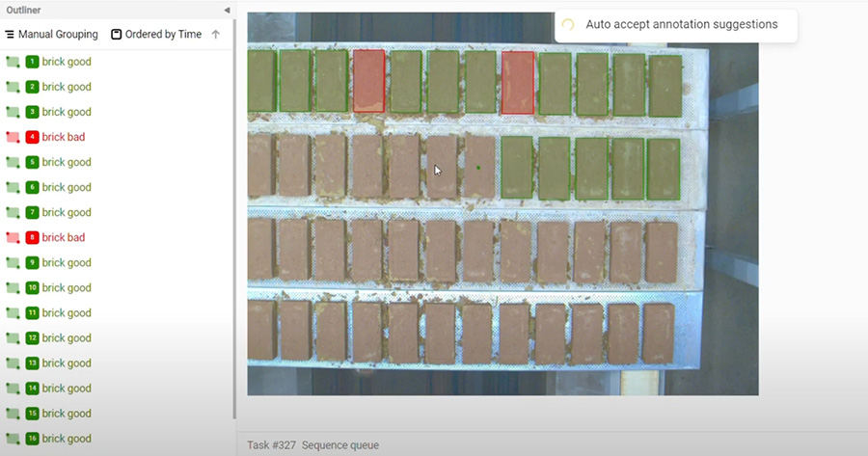Click the Sequence queue label
The height and width of the screenshot is (456, 868).
[340, 445]
